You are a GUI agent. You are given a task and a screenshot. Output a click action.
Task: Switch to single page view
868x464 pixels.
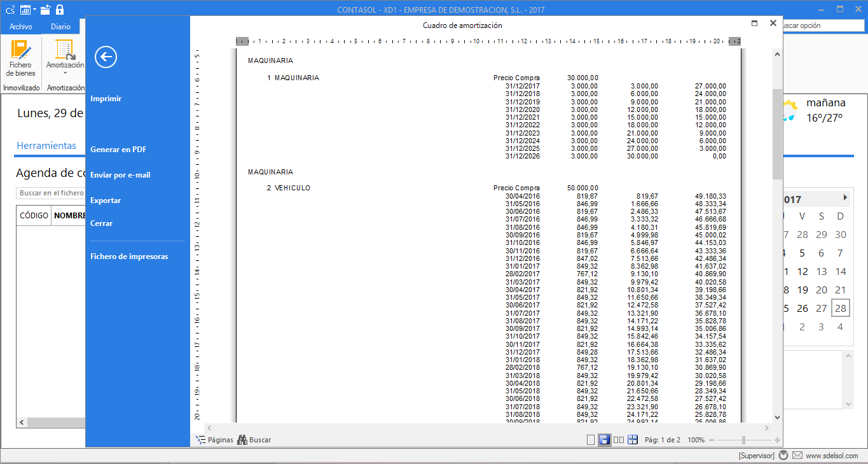click(x=591, y=440)
